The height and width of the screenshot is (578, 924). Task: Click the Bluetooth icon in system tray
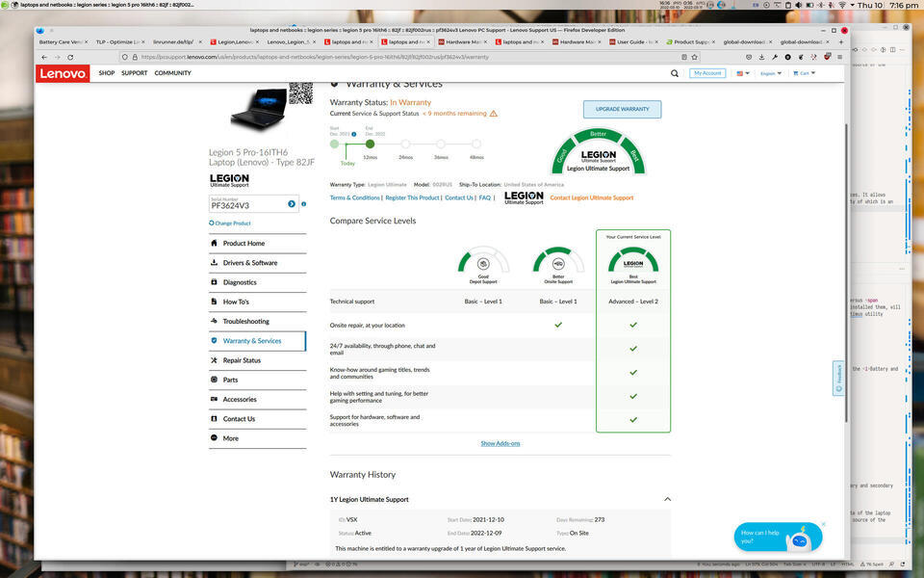pos(820,5)
